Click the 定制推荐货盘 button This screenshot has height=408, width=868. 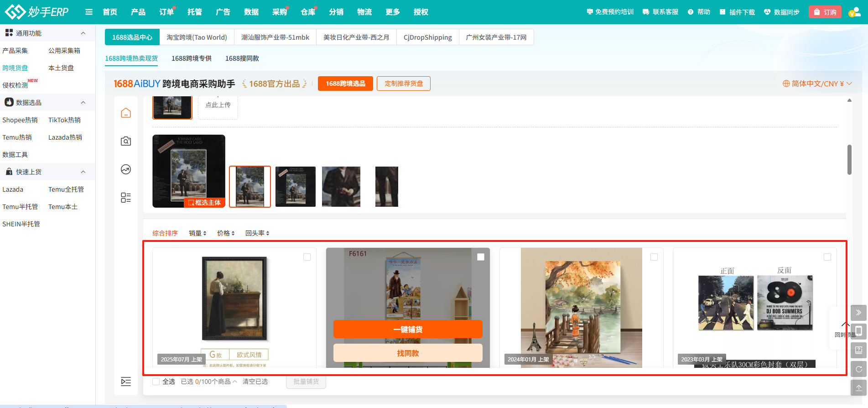(x=403, y=84)
